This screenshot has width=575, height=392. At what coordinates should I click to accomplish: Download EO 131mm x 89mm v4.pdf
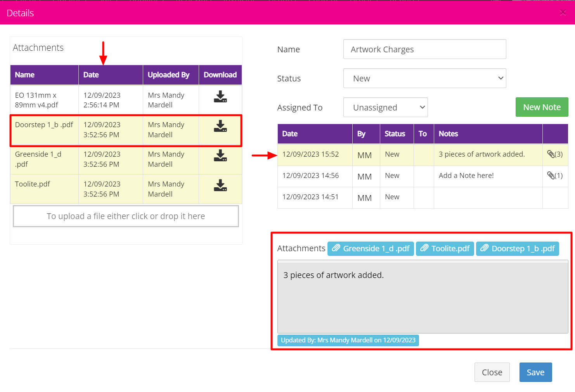tap(220, 97)
